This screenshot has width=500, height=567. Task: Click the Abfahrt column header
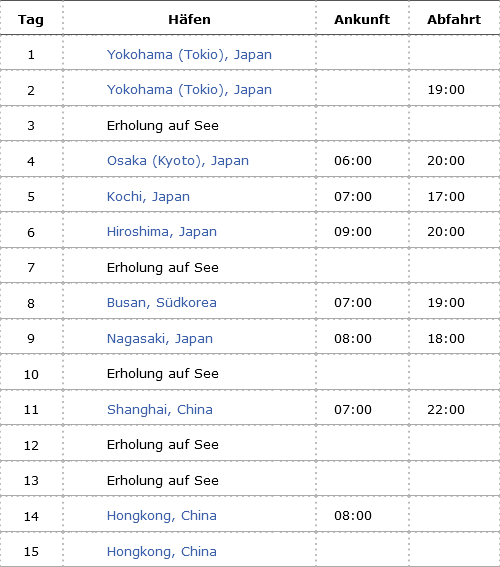[454, 20]
